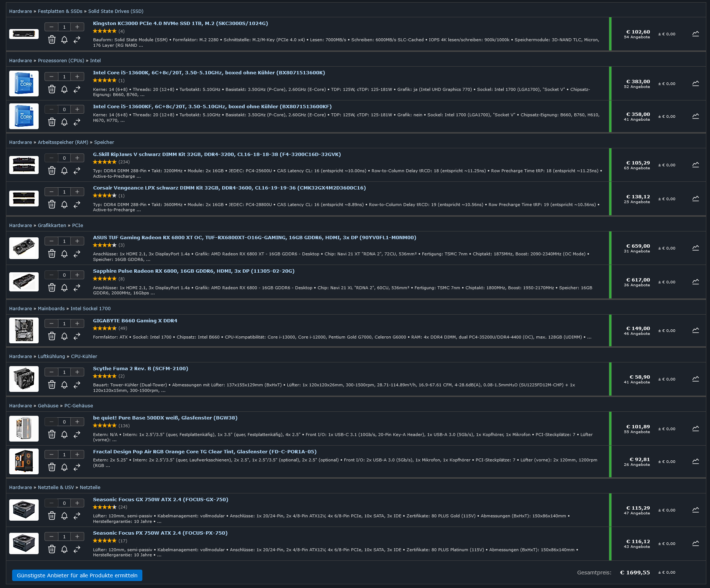The width and height of the screenshot is (710, 588).
Task: Click Günstigste Anbieter für alle Produkte ermitteln
Action: click(77, 575)
